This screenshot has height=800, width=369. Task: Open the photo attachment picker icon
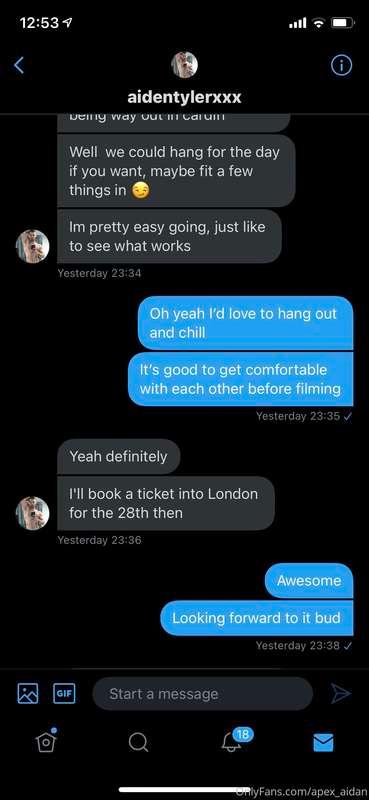pos(28,693)
